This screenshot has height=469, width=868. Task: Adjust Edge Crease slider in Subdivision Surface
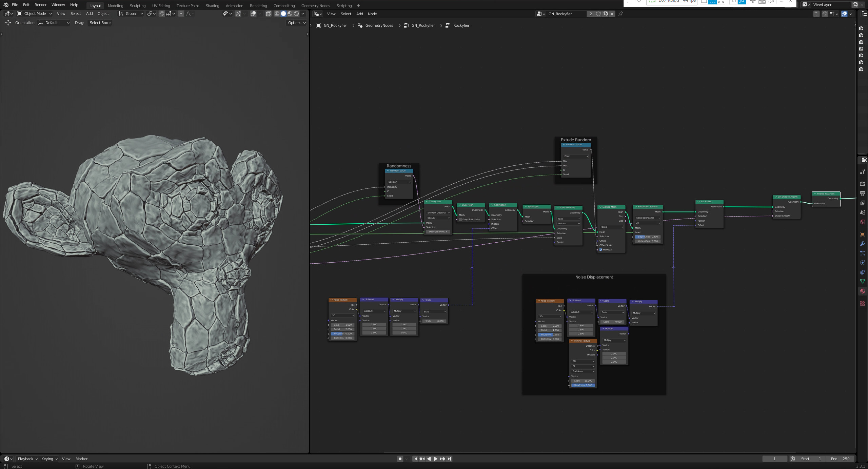(x=648, y=237)
